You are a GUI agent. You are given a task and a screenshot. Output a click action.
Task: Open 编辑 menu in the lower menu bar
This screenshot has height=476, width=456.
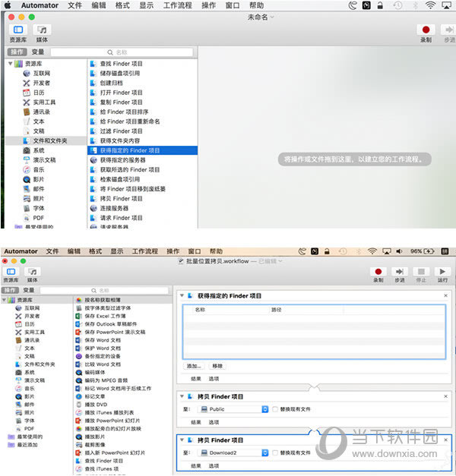[x=74, y=251]
